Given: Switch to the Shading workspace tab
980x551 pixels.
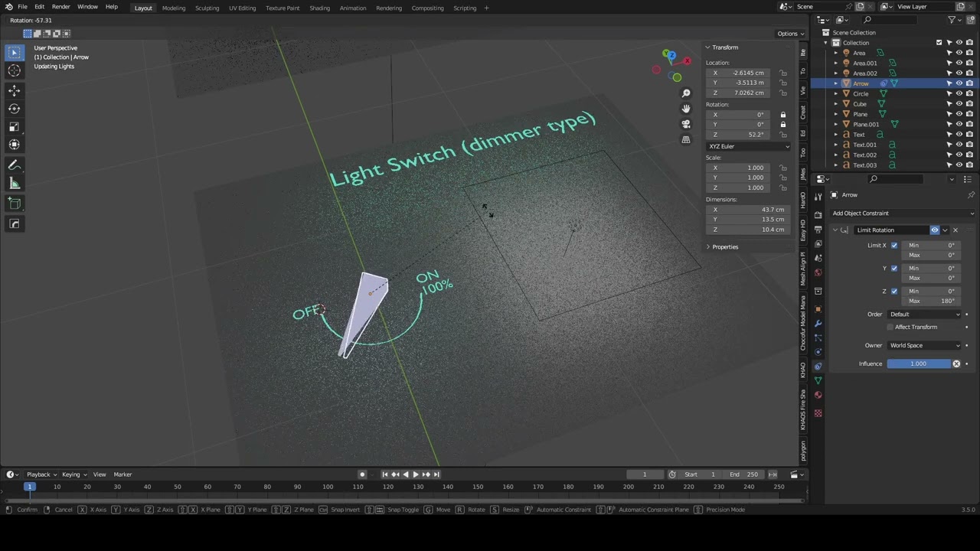Looking at the screenshot, I should coord(320,8).
